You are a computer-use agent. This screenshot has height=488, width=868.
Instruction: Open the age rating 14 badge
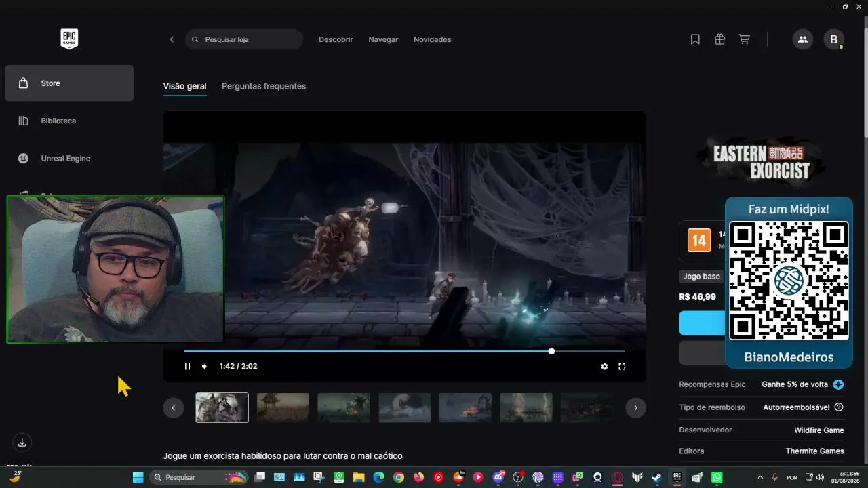[699, 240]
